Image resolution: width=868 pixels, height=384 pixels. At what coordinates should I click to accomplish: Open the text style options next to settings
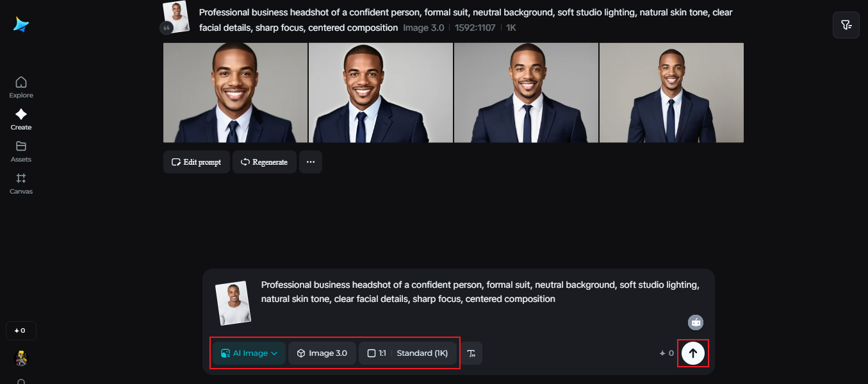[471, 353]
